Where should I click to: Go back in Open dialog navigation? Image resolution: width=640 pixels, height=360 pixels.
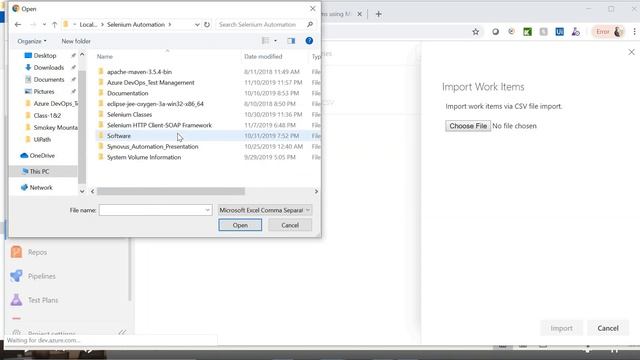18,24
